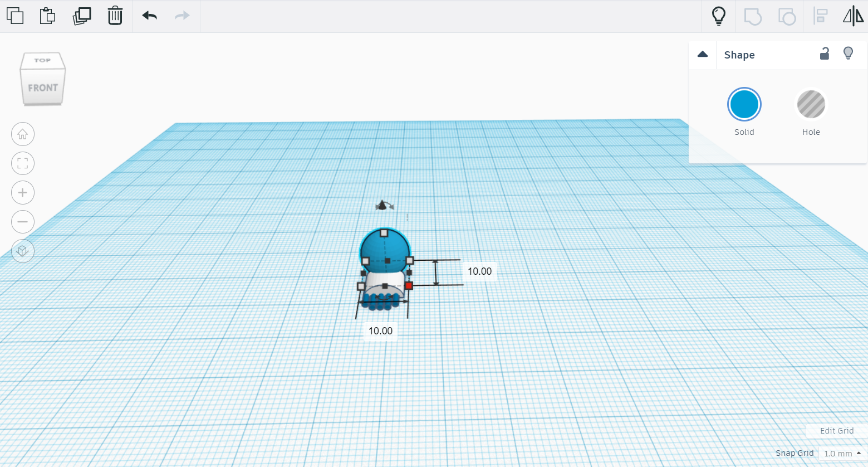Select the Solid color swatch
This screenshot has height=467, width=868.
[x=744, y=104]
